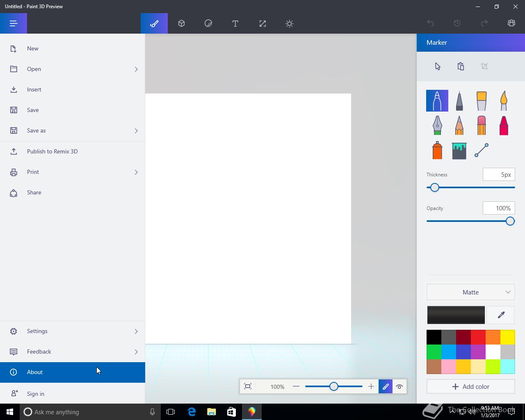Pick the Watercolor brush tool

pos(504,101)
